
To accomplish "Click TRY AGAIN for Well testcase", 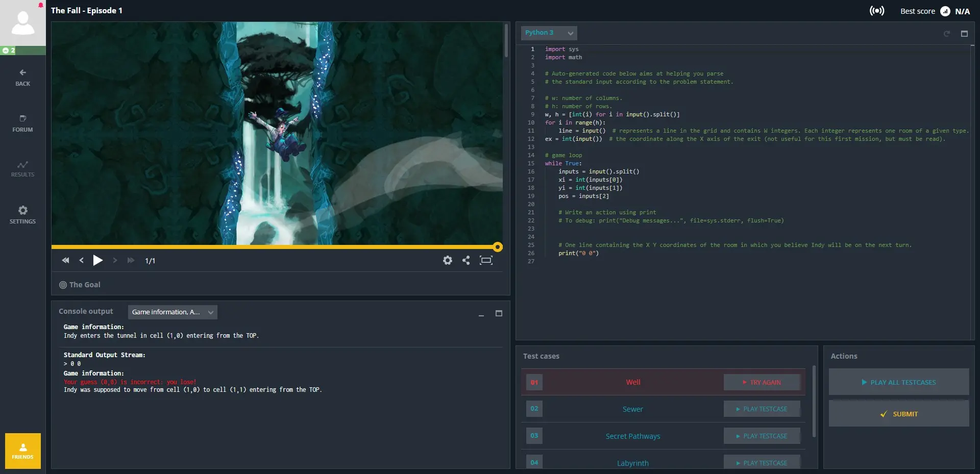I will click(762, 382).
